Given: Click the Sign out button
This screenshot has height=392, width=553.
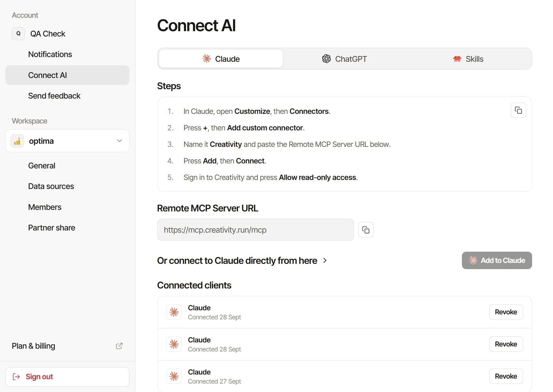Looking at the screenshot, I should coord(67,377).
